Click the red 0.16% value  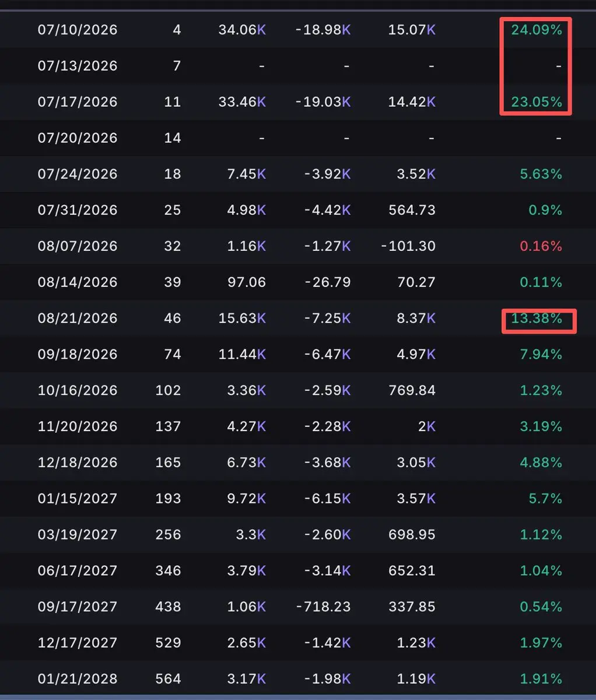coord(541,246)
